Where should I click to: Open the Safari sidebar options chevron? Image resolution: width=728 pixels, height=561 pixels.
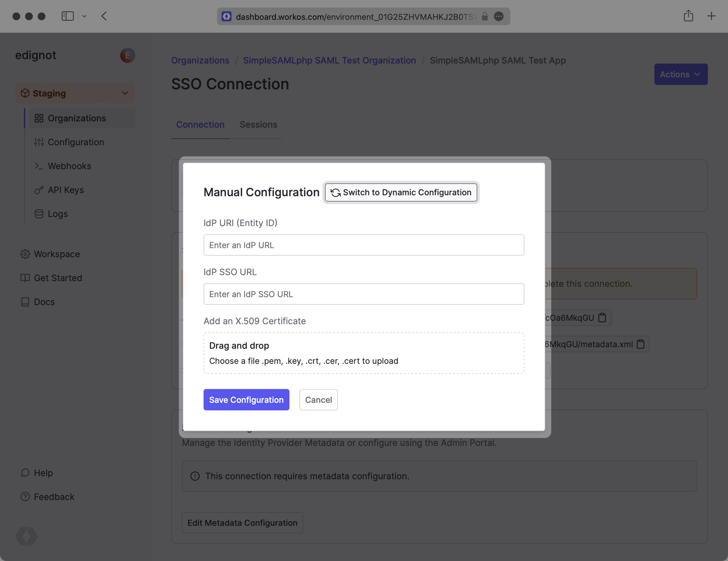[x=84, y=16]
